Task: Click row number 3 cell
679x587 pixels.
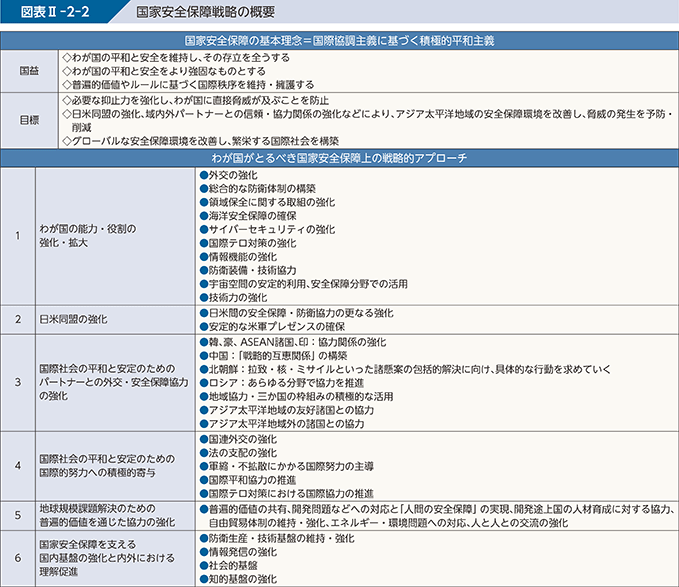Action: click(x=18, y=383)
